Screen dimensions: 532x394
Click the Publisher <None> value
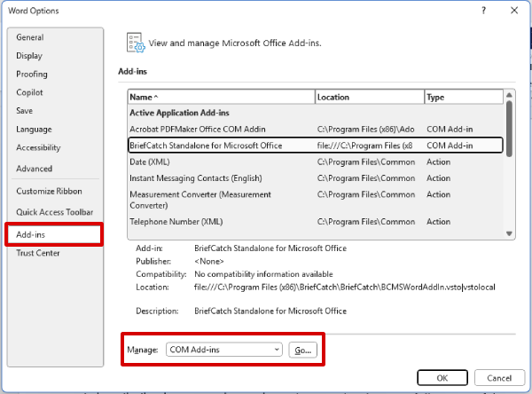pyautogui.click(x=209, y=261)
